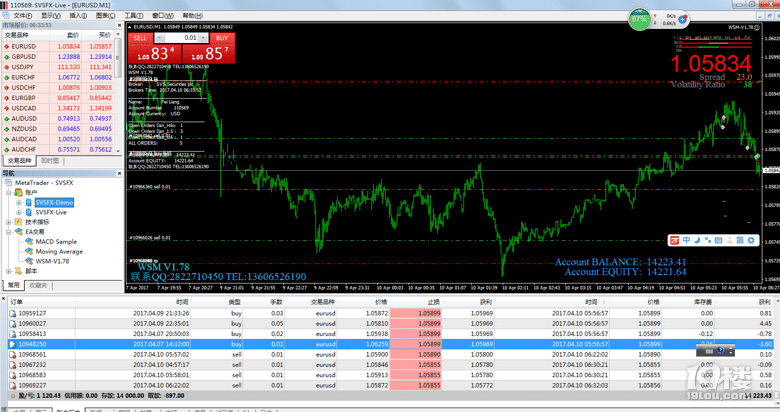Switch to the 常用 Navigator tab

pyautogui.click(x=13, y=285)
